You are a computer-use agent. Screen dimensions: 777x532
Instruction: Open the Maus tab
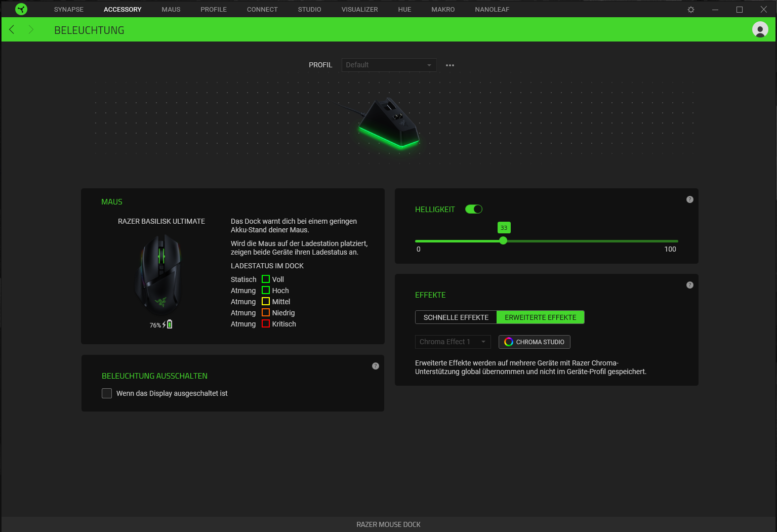pos(171,9)
